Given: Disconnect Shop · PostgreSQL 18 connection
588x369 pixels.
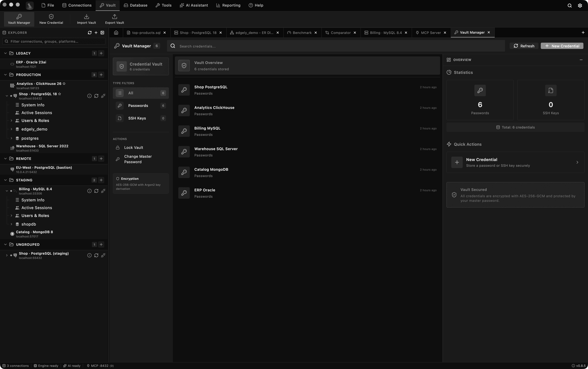Looking at the screenshot, I should click(103, 96).
